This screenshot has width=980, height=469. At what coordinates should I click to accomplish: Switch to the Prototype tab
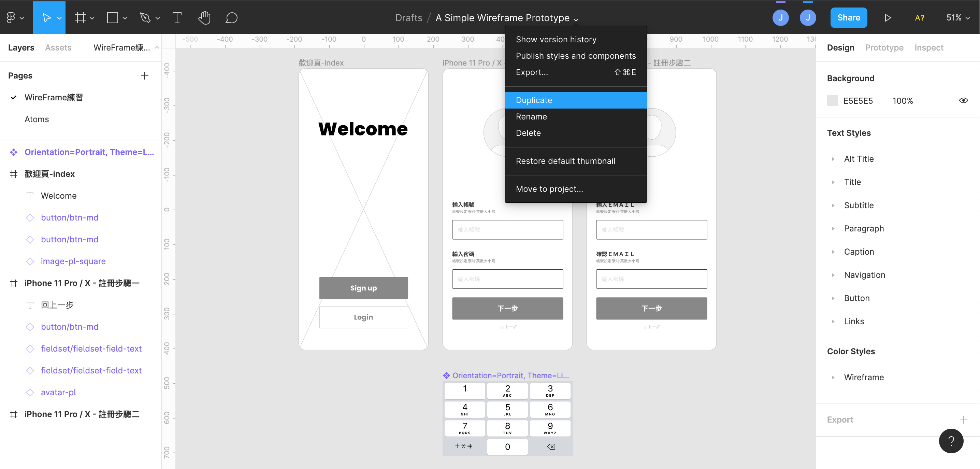(x=884, y=47)
